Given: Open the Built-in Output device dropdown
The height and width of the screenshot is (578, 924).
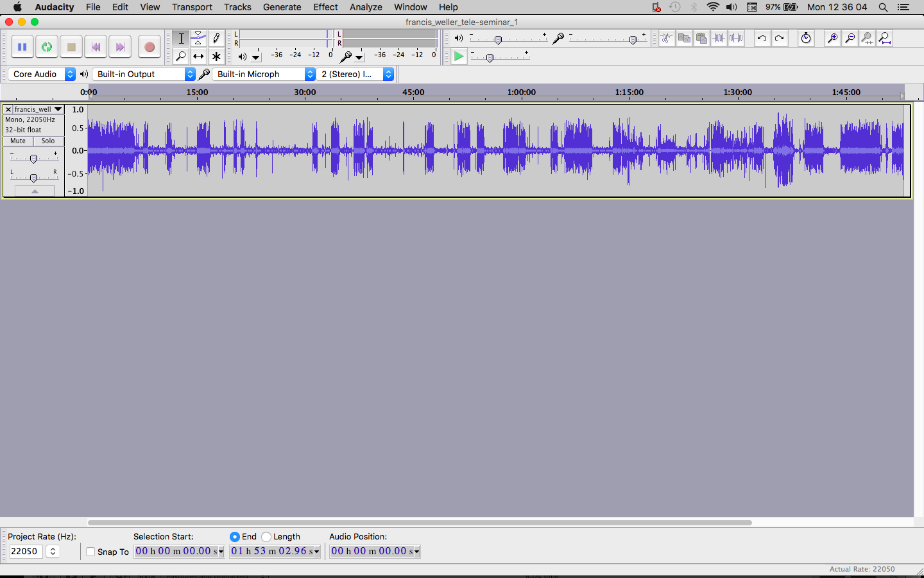Looking at the screenshot, I should click(144, 74).
